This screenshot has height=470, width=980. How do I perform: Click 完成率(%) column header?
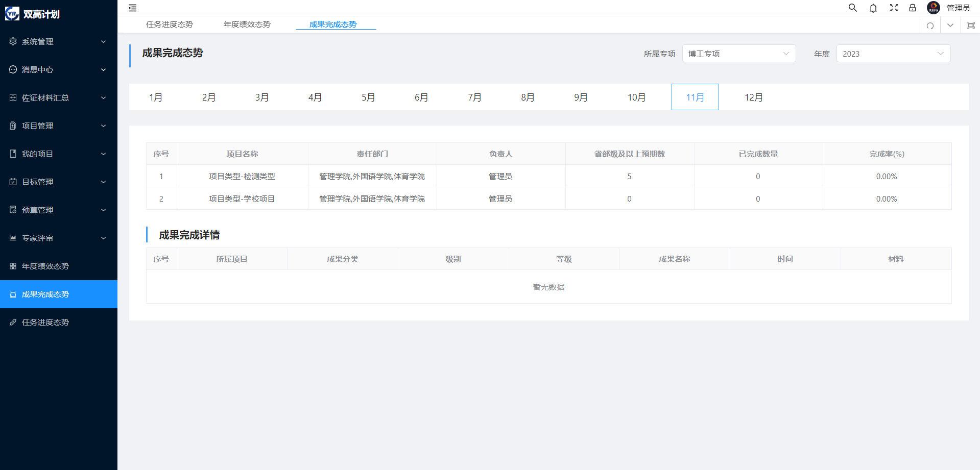pos(887,154)
